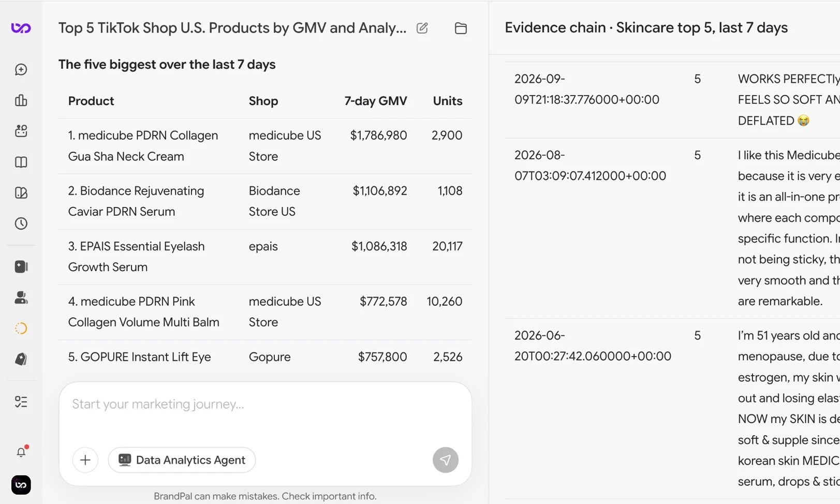Open the folder icon next to title
Screen dimensions: 840x504
coord(461,28)
